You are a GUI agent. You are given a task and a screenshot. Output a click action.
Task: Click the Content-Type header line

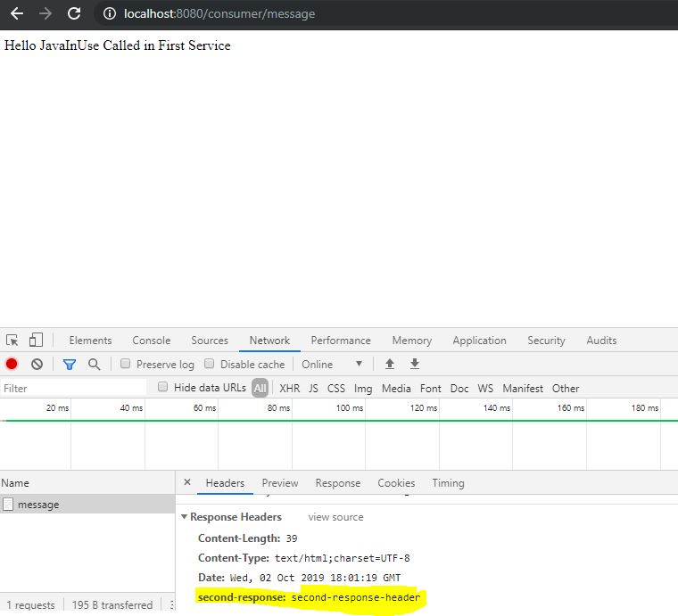[304, 558]
